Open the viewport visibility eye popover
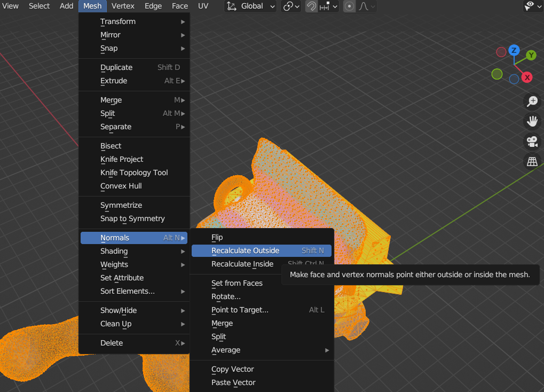The width and height of the screenshot is (544, 392). tap(532, 6)
